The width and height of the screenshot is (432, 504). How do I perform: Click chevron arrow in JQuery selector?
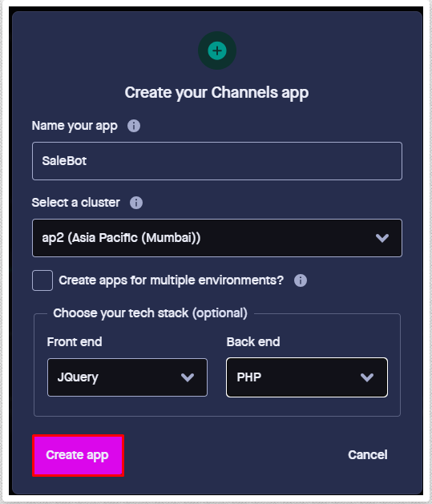(x=188, y=377)
